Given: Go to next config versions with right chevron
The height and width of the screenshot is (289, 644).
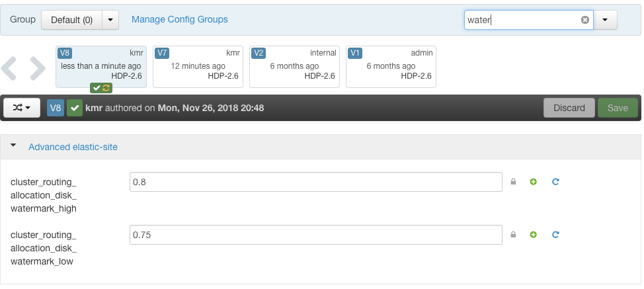Looking at the screenshot, I should tap(38, 67).
